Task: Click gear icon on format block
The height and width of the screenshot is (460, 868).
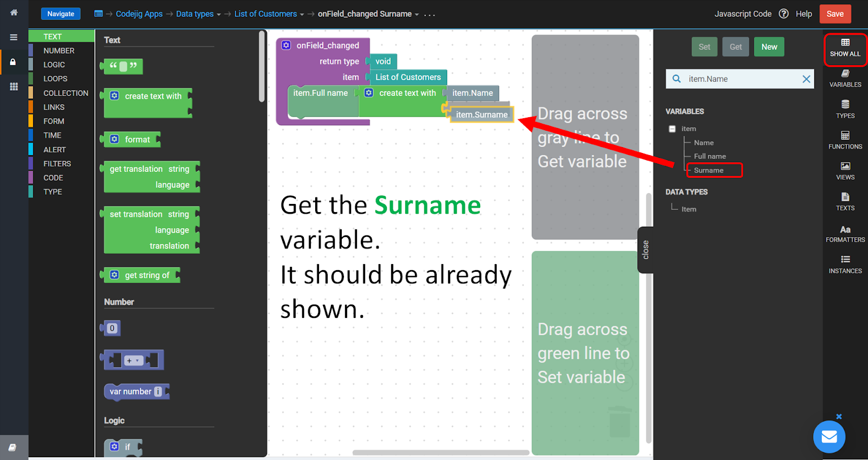Action: tap(114, 139)
